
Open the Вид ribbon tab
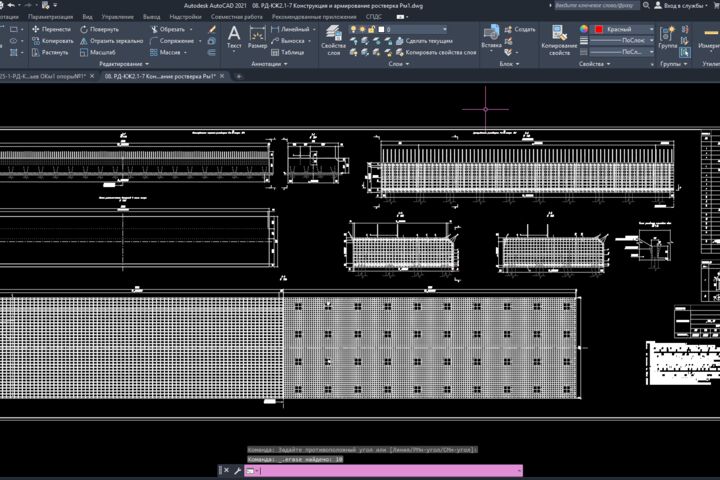pos(87,17)
